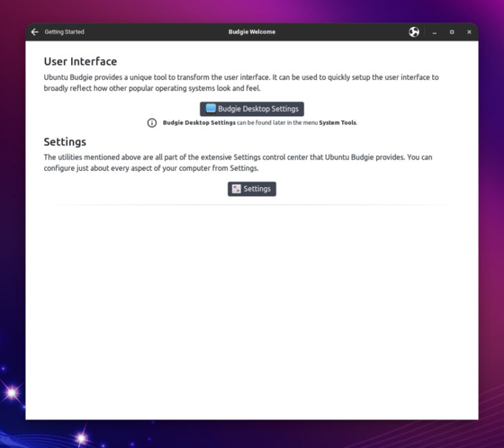Click the bold System Tools text
Image resolution: width=504 pixels, height=448 pixels.
tap(338, 123)
